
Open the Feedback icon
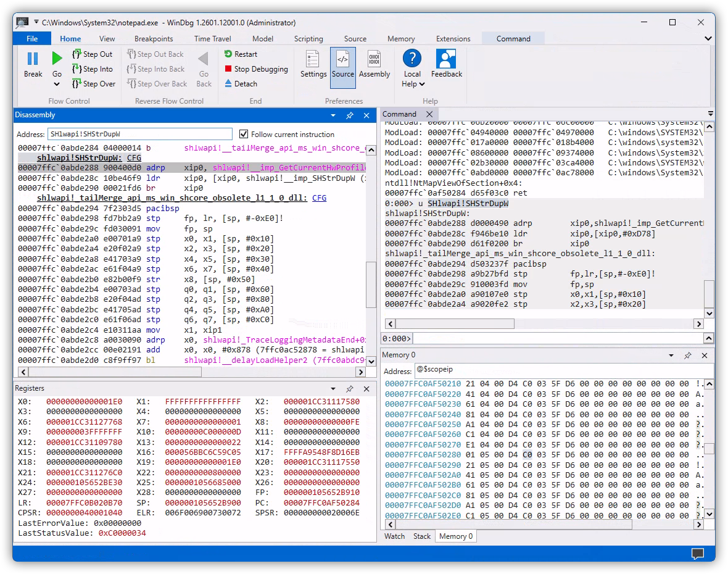tap(446, 59)
